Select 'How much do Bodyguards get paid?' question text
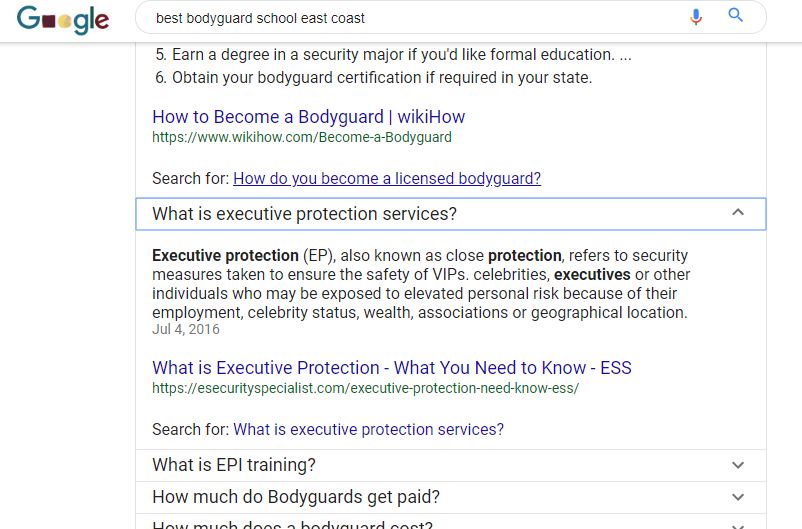This screenshot has width=802, height=529. click(296, 497)
